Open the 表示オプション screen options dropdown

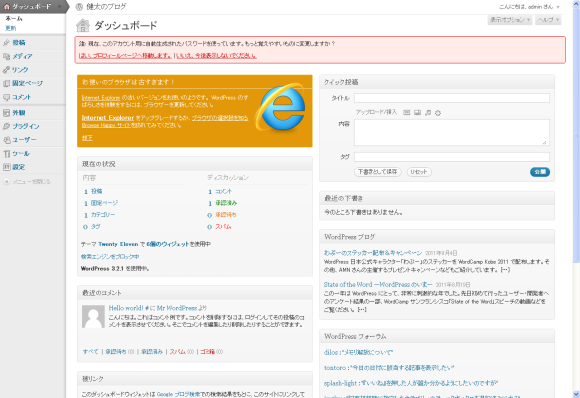tap(510, 20)
